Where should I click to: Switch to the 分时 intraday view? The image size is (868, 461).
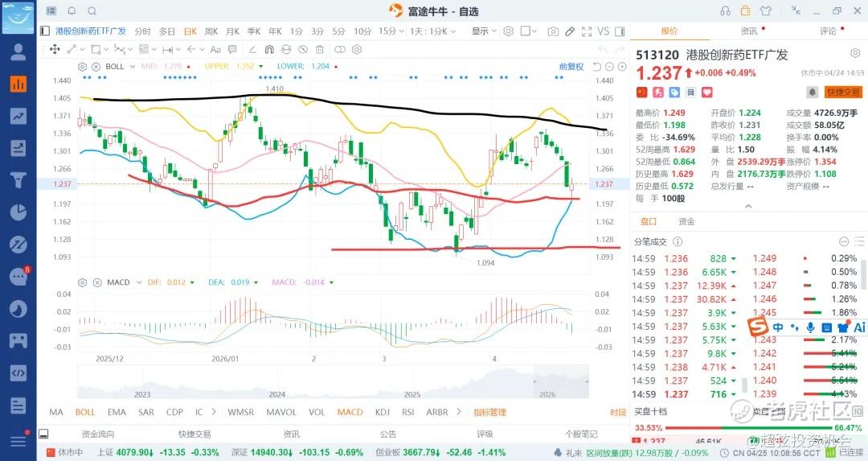pos(143,31)
